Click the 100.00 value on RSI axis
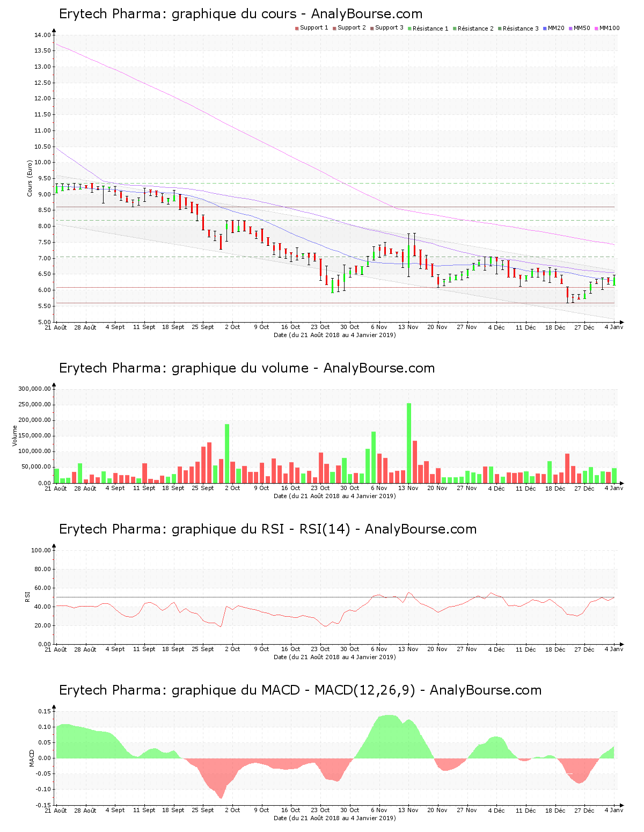Image resolution: width=644 pixels, height=832 pixels. coord(41,550)
